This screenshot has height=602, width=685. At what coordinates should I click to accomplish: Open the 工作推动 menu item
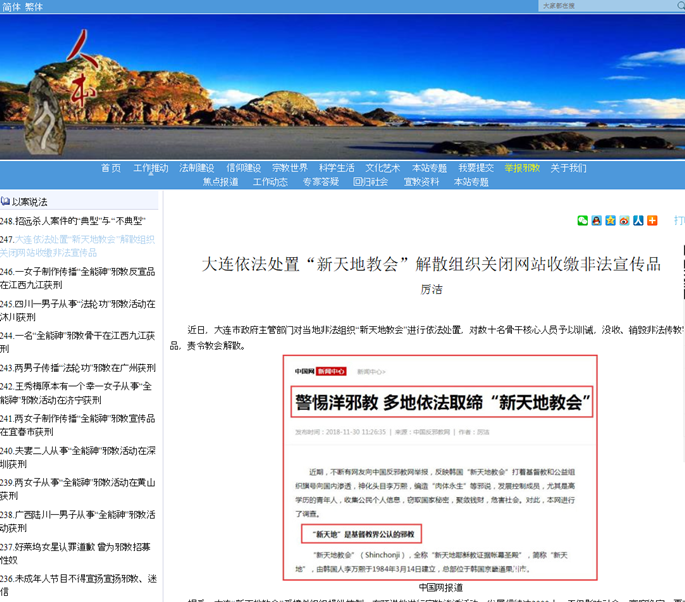pos(151,168)
